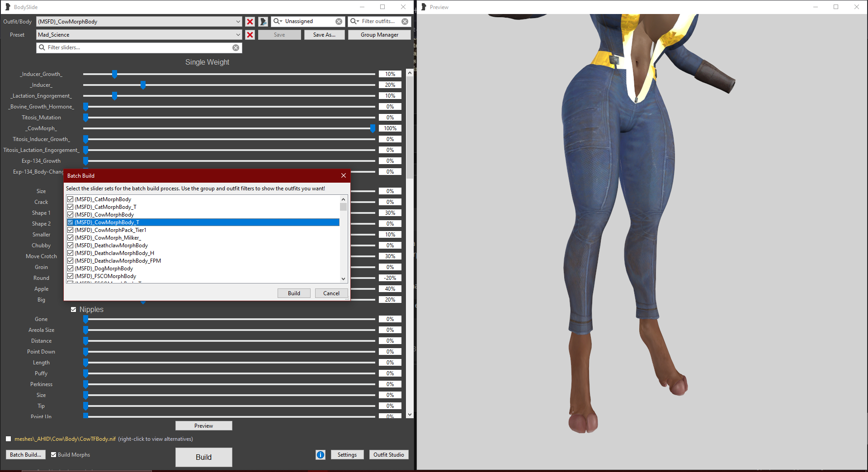This screenshot has height=472, width=868.
Task: Clear the Filter outfits field
Action: (405, 21)
